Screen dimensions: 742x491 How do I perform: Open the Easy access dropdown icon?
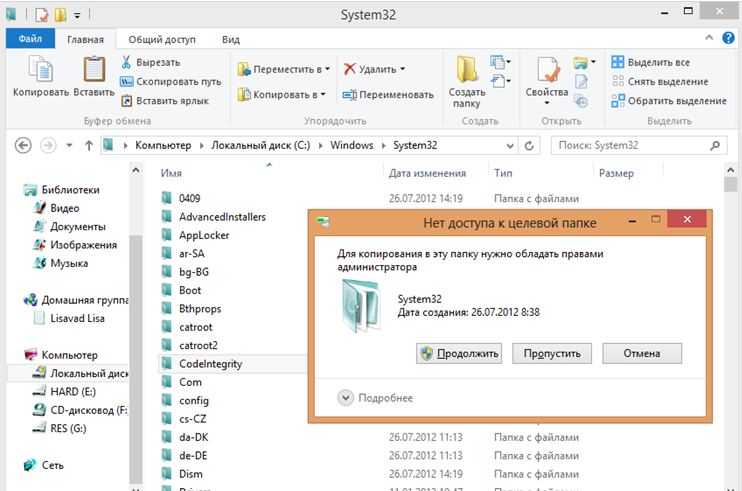click(500, 81)
